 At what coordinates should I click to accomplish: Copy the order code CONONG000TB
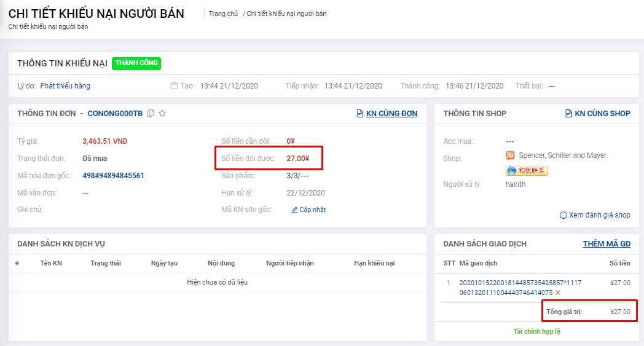pyautogui.click(x=151, y=113)
